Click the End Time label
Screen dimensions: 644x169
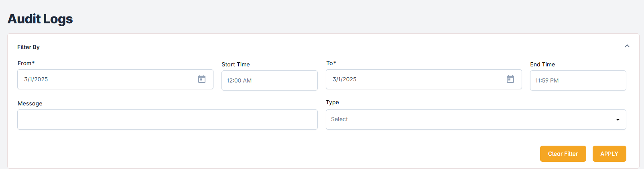pyautogui.click(x=542, y=64)
